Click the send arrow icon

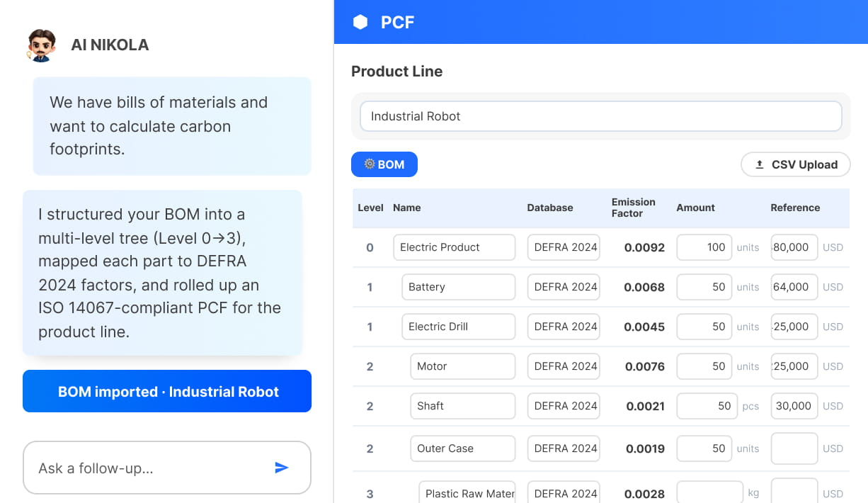tap(282, 468)
